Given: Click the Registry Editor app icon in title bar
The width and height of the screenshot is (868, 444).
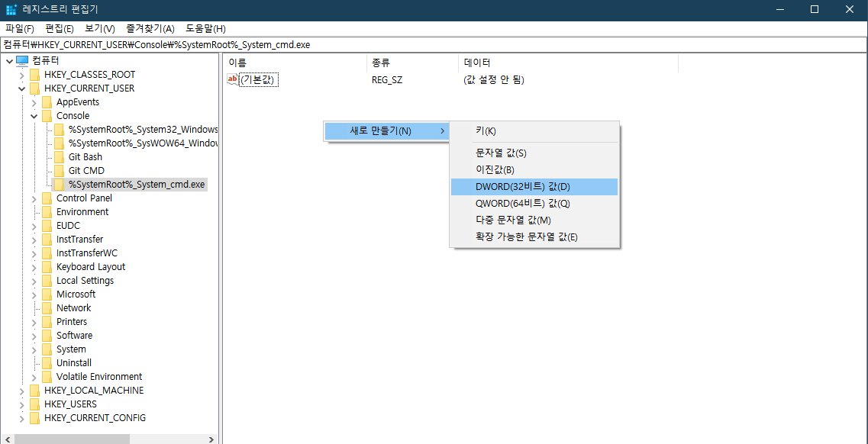Looking at the screenshot, I should 11,9.
